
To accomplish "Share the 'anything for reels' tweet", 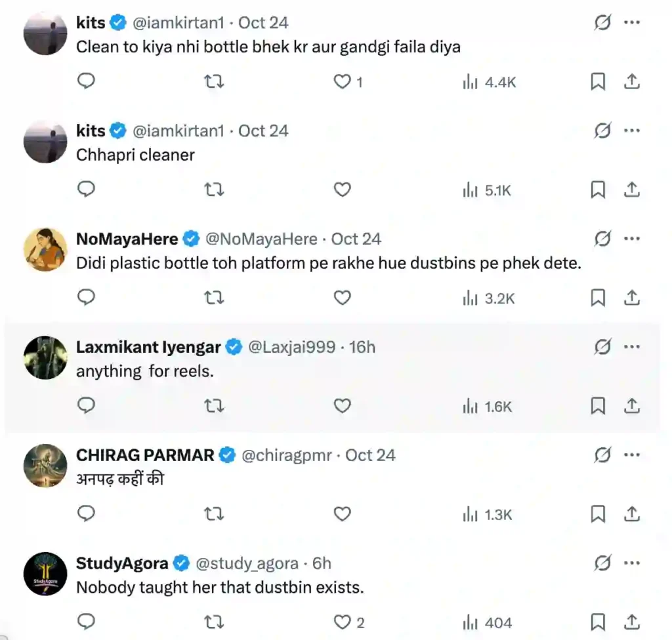I will click(631, 407).
